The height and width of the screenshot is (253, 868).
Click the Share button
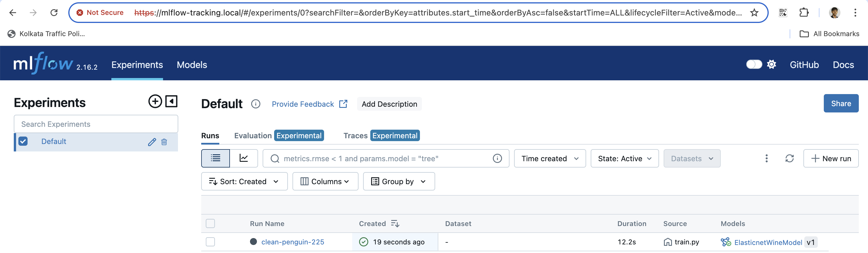click(841, 104)
